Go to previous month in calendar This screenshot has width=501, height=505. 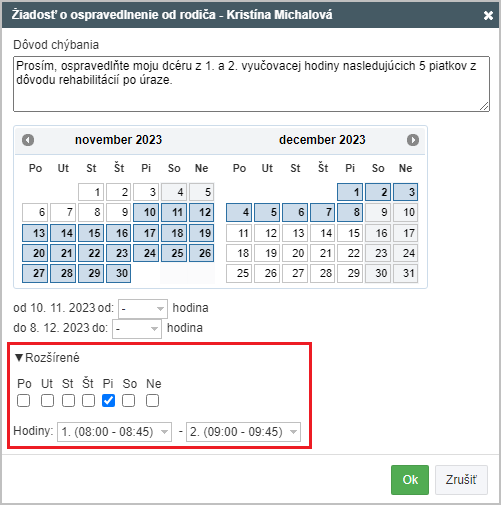28,140
